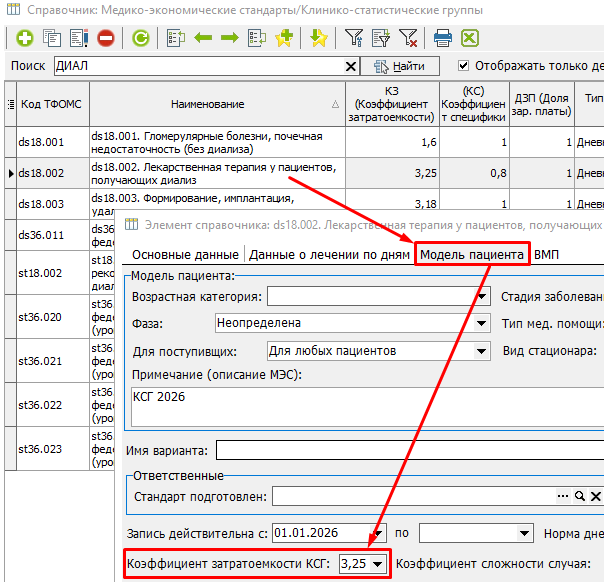Click the Код ТФОМС column header
Screen dimensions: 604x582
tap(53, 104)
